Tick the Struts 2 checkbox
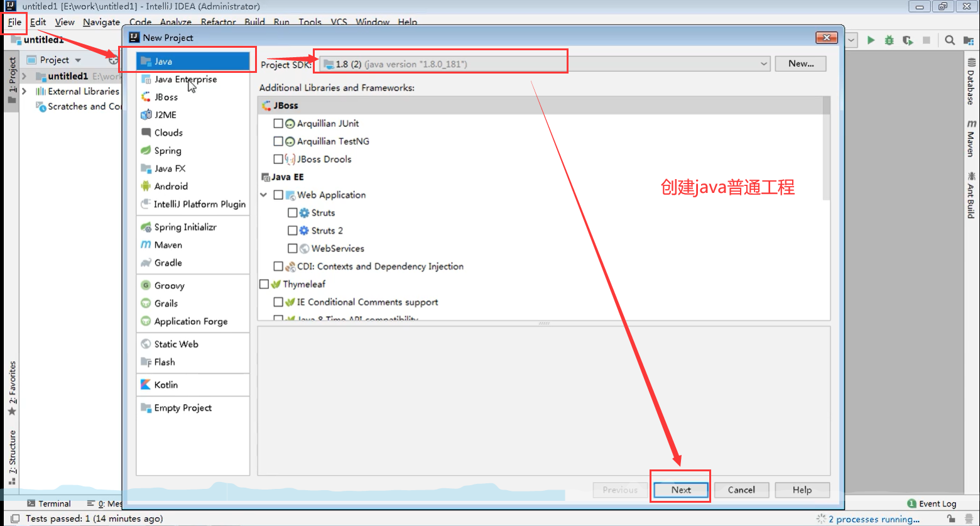 tap(293, 231)
